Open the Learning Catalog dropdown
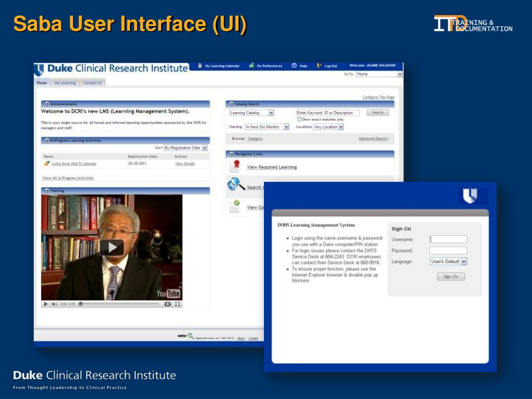The image size is (532, 399). click(x=251, y=113)
